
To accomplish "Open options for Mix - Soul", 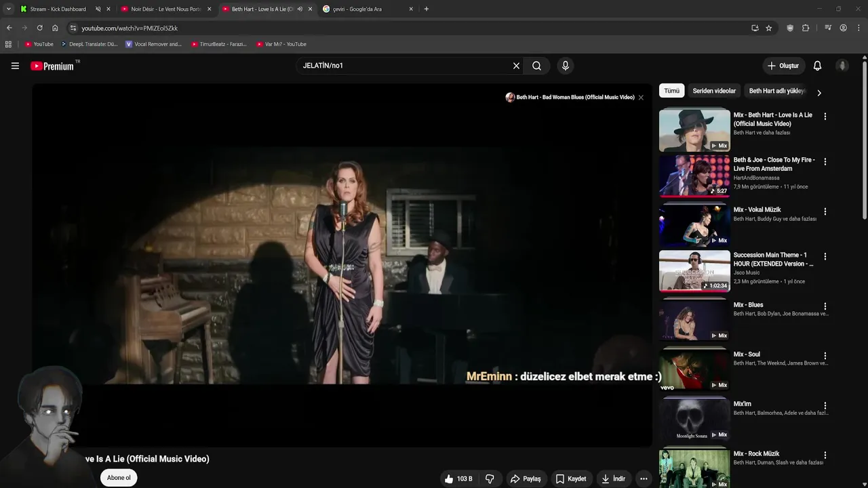I will pyautogui.click(x=825, y=356).
